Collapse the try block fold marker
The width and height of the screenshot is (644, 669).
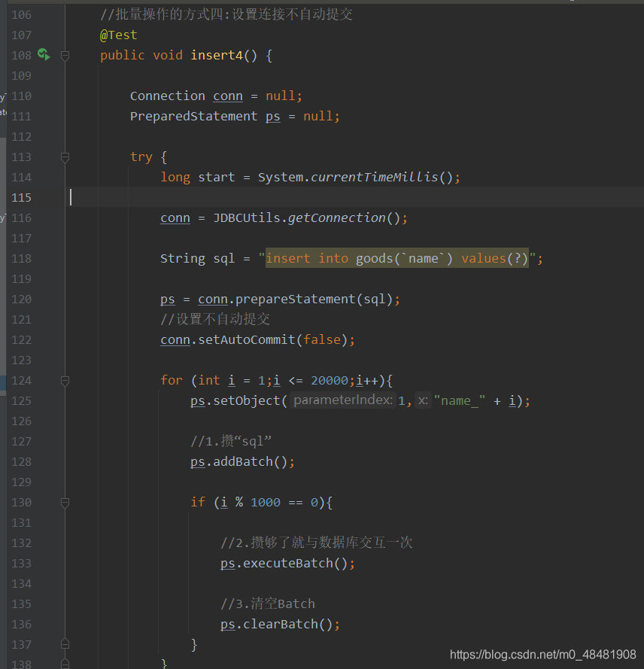click(65, 157)
